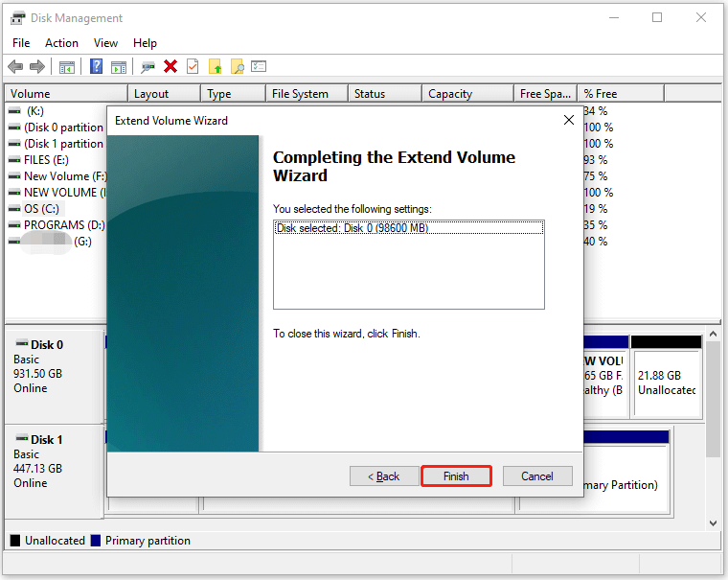Click the folder magnifier search icon
The image size is (728, 580).
tap(237, 66)
